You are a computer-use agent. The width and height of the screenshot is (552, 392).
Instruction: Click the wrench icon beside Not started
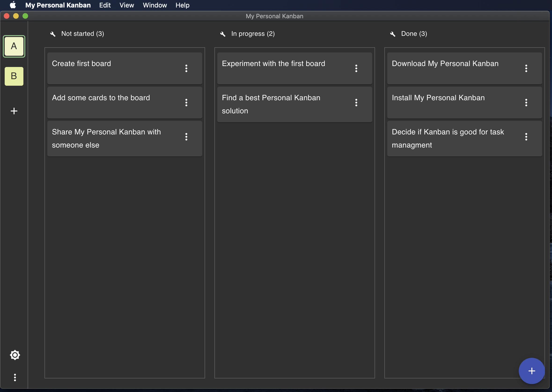click(53, 34)
